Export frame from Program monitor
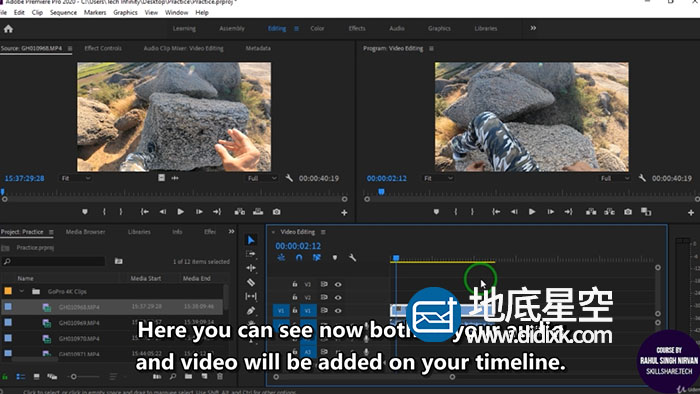This screenshot has height=394, width=700. pos(628,212)
